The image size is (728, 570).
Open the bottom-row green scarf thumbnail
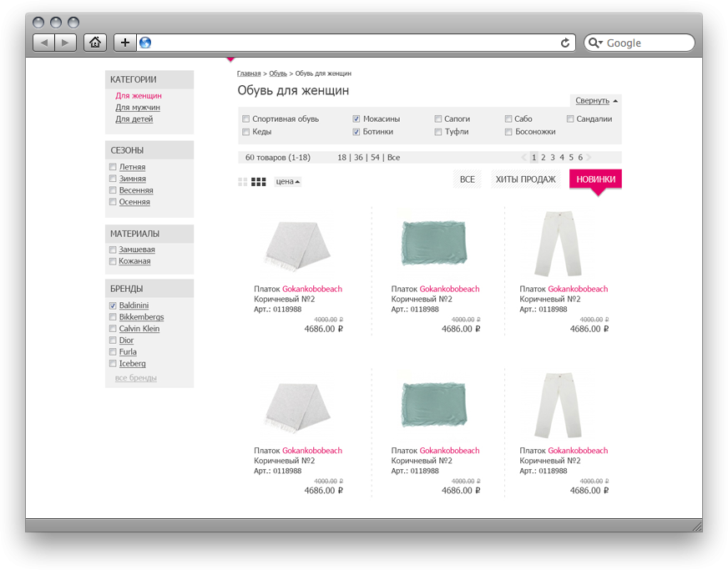[434, 404]
